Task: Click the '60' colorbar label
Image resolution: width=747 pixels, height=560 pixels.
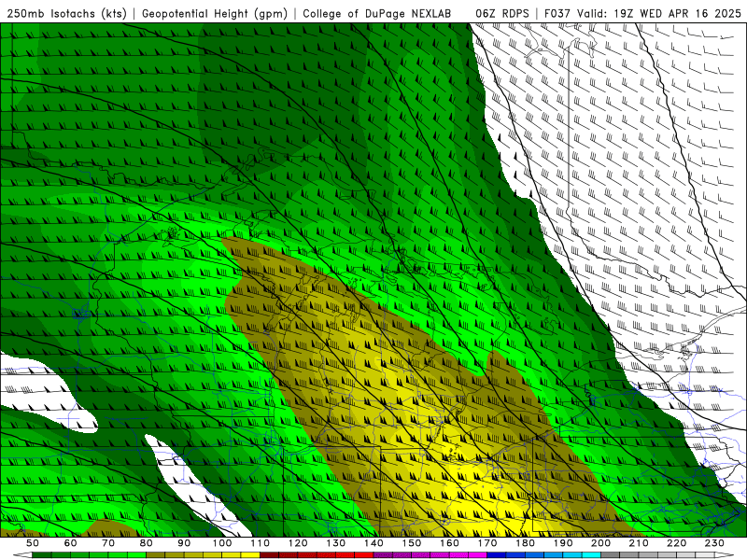Action: coord(71,543)
